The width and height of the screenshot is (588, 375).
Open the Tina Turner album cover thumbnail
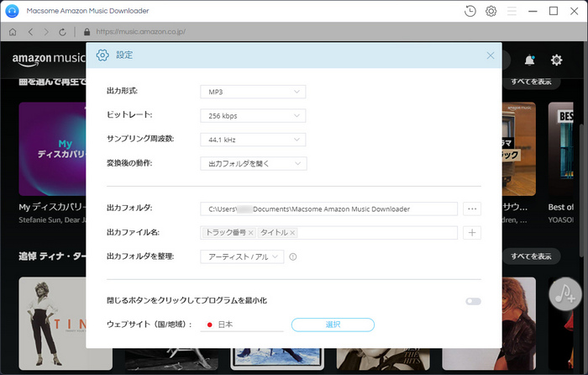pos(52,324)
